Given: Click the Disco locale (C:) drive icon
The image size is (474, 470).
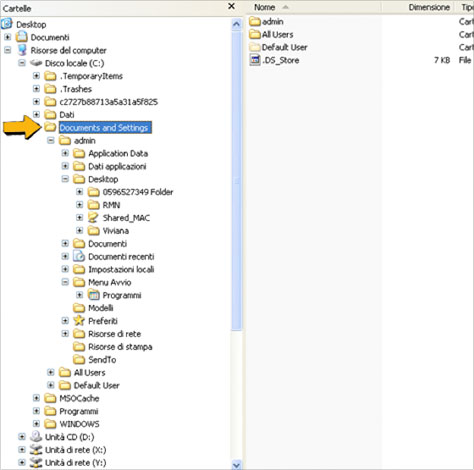Looking at the screenshot, I should [36, 63].
